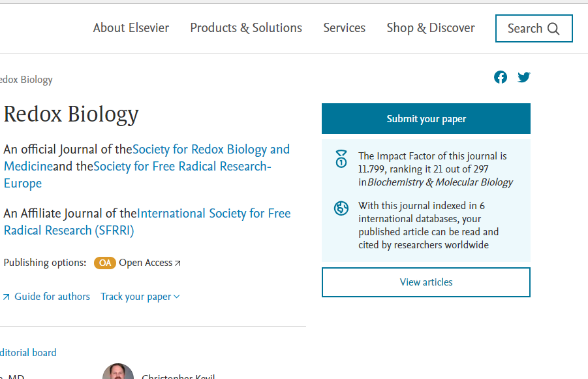Share the journal on Twitter
The width and height of the screenshot is (588, 379).
pyautogui.click(x=523, y=77)
